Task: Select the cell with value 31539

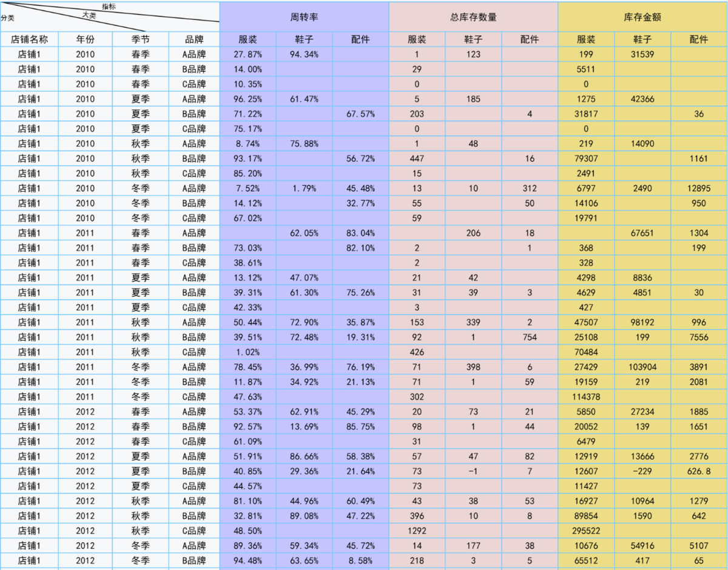Action: [642, 55]
